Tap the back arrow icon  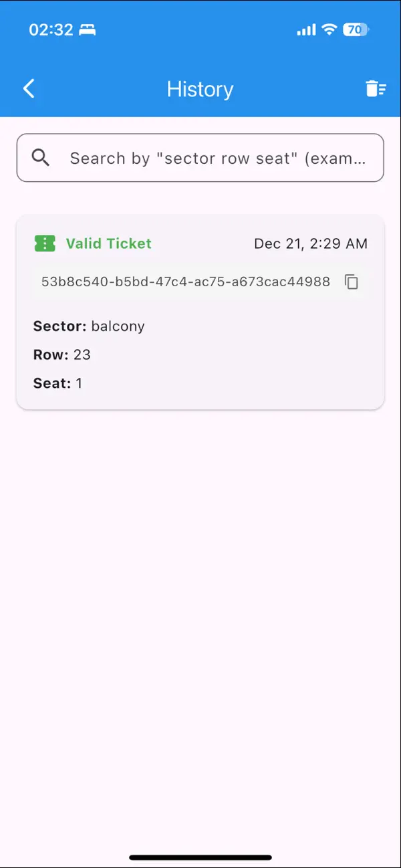click(28, 88)
